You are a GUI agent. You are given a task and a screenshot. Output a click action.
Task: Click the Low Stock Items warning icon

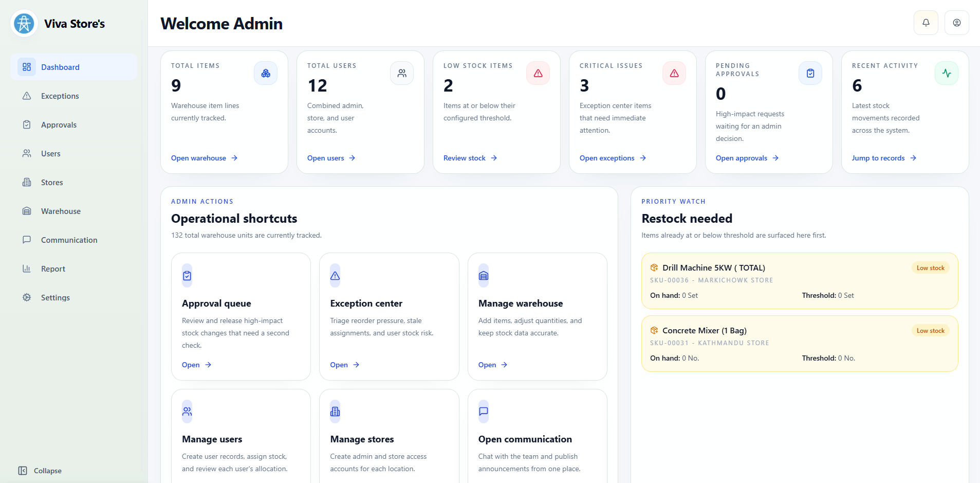pyautogui.click(x=538, y=73)
